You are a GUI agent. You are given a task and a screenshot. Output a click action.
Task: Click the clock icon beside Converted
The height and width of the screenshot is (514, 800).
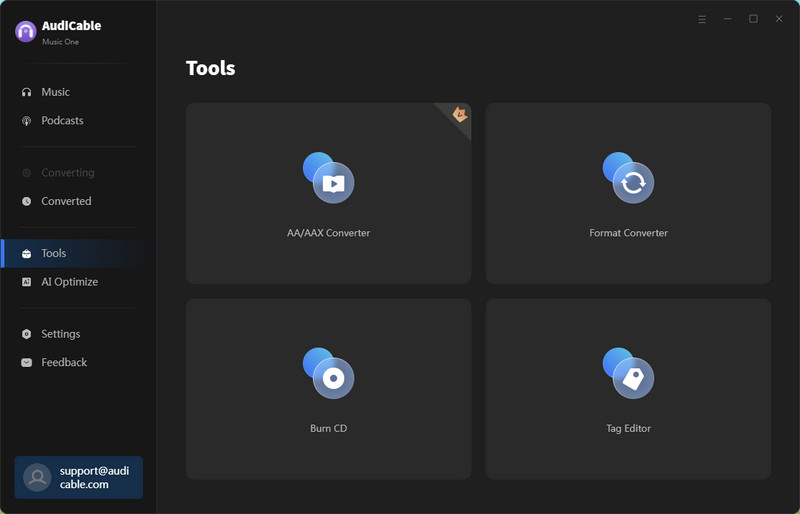point(27,201)
